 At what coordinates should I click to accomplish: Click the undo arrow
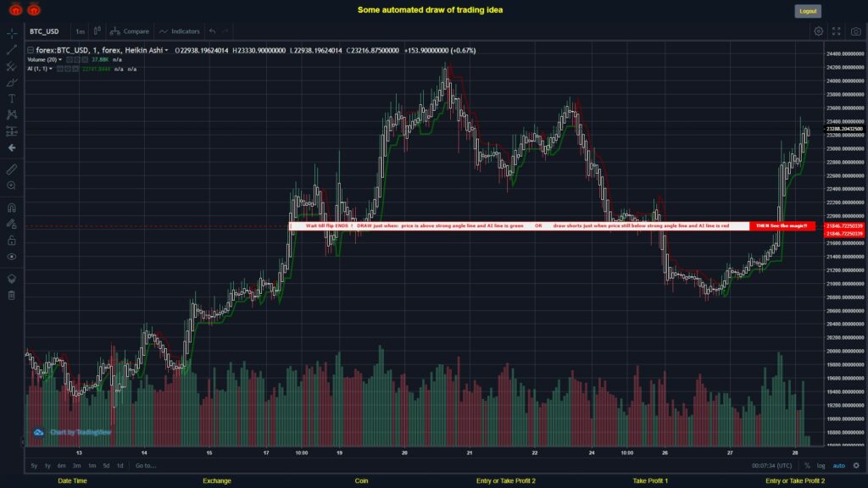213,31
